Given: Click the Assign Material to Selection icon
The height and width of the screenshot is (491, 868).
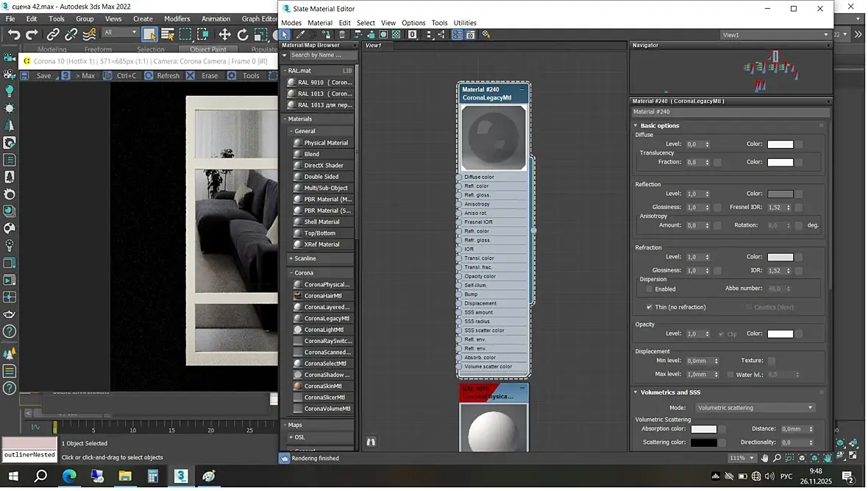Looking at the screenshot, I should coord(327,35).
